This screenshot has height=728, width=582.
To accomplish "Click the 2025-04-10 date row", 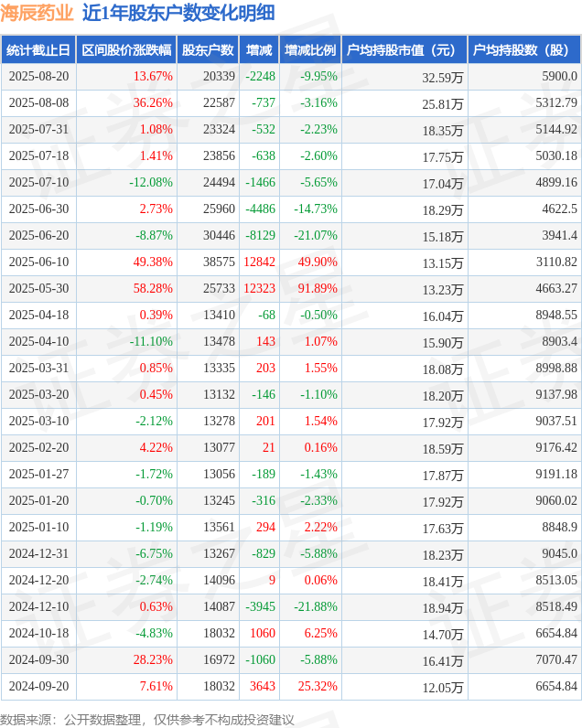I will click(291, 341).
